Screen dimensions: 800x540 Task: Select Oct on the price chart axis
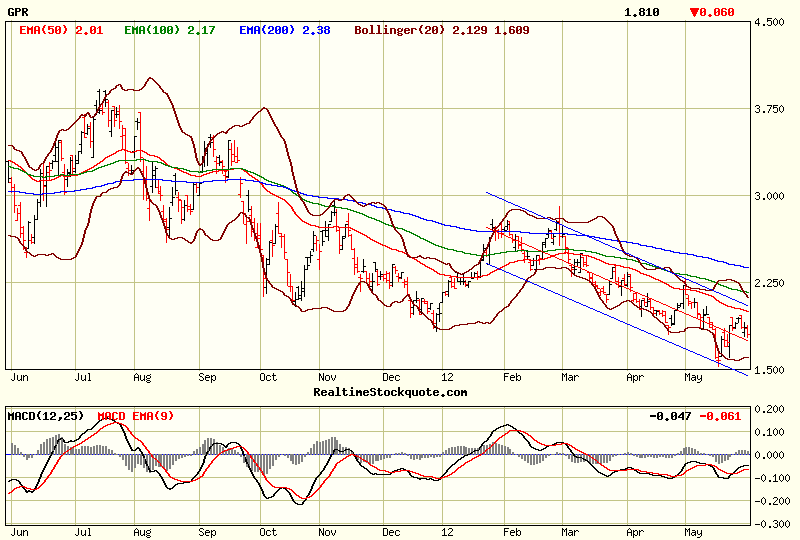(268, 377)
